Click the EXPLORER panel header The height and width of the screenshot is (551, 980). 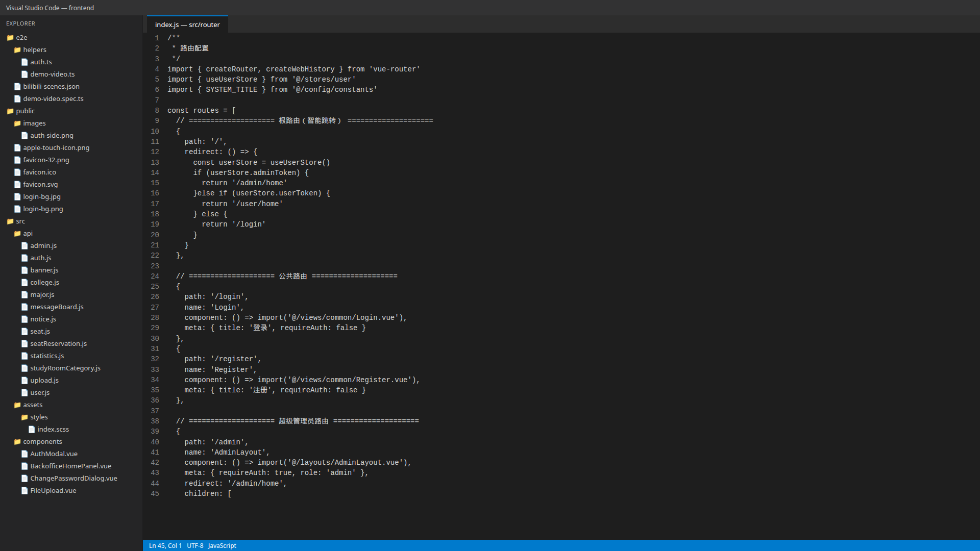coord(21,23)
